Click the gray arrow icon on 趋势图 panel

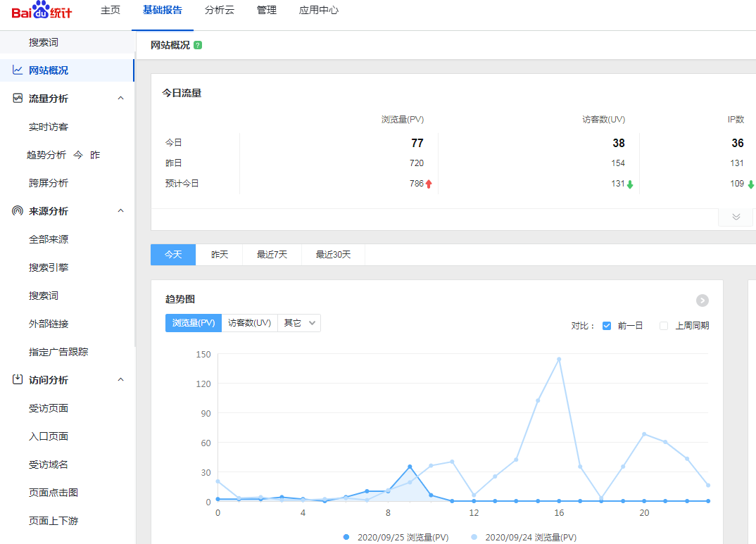(702, 301)
